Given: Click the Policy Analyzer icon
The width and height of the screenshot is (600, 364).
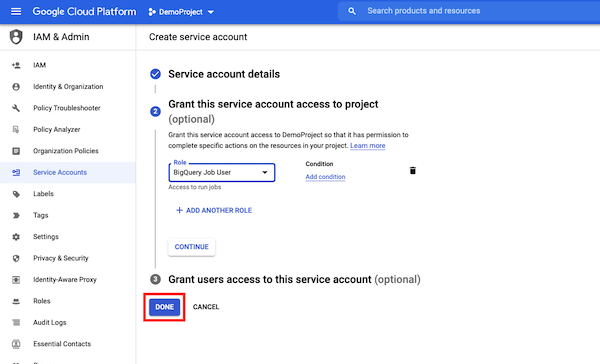Looking at the screenshot, I should pos(16,129).
